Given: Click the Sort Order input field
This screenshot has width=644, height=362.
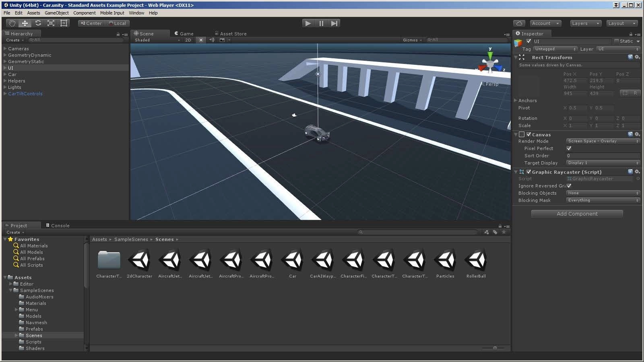Looking at the screenshot, I should click(x=603, y=156).
